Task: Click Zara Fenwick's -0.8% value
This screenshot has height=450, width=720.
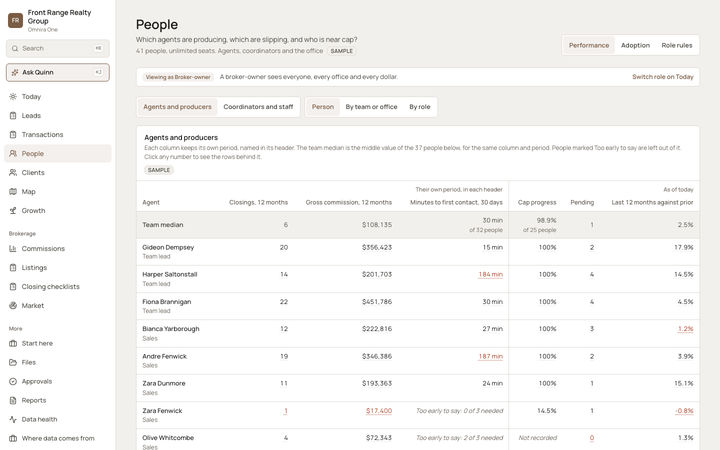Action: (x=684, y=411)
